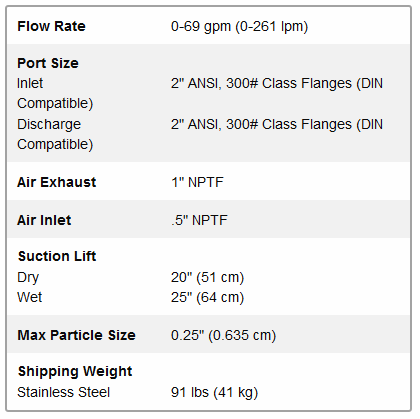Select the Inlet 2" ANSI flange specification
Screen dimensions: 420x419
277,83
